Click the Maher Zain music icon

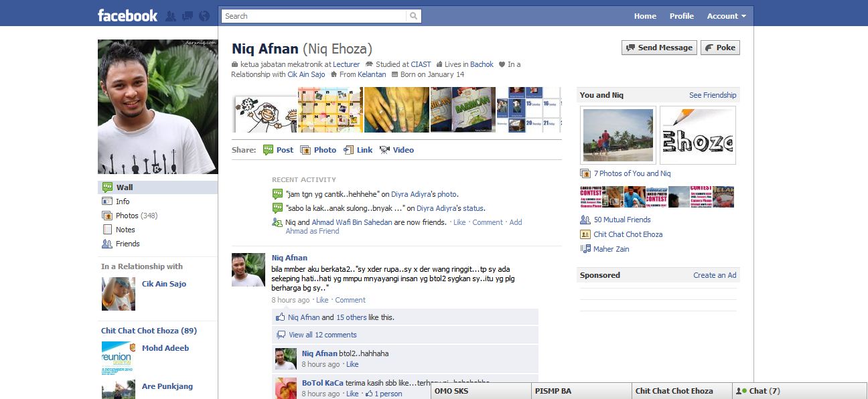[x=585, y=249]
